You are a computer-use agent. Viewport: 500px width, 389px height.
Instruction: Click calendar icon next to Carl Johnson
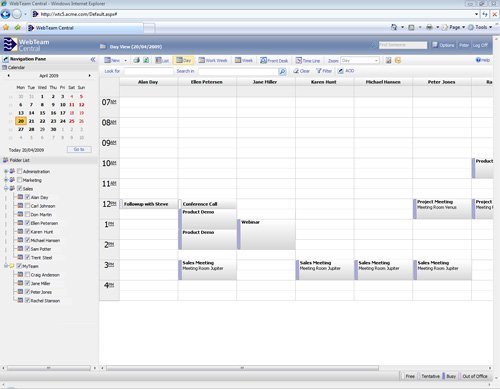(x=20, y=206)
